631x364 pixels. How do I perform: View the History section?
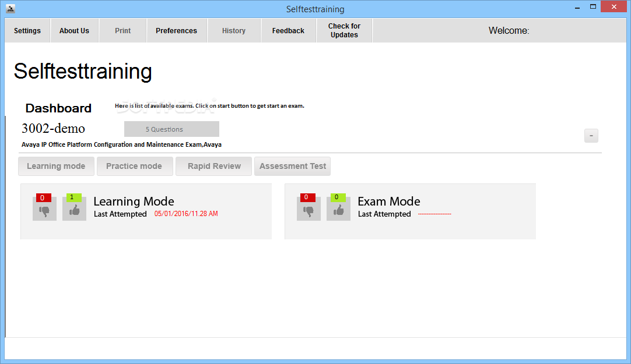coord(234,30)
